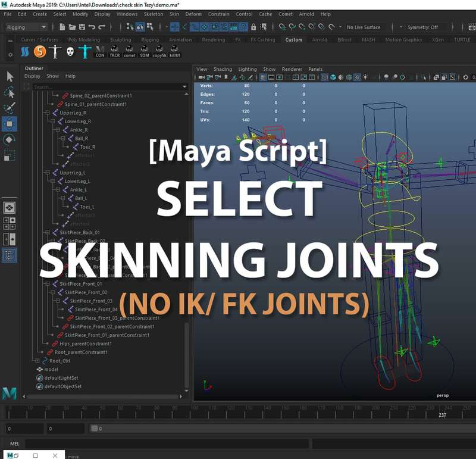
Task: Select defaultLightSet in Outliner
Action: (x=61, y=378)
